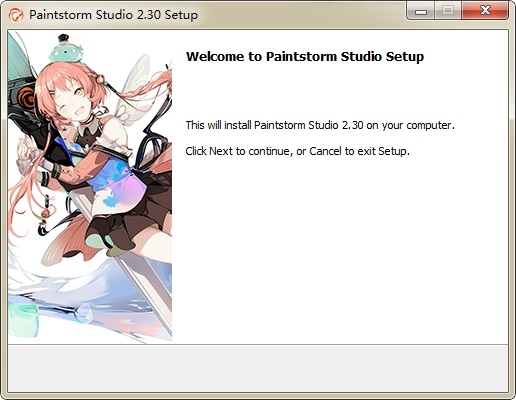516x400 pixels.
Task: Click the Paintstorm Studio logo in title bar
Action: (x=16, y=15)
